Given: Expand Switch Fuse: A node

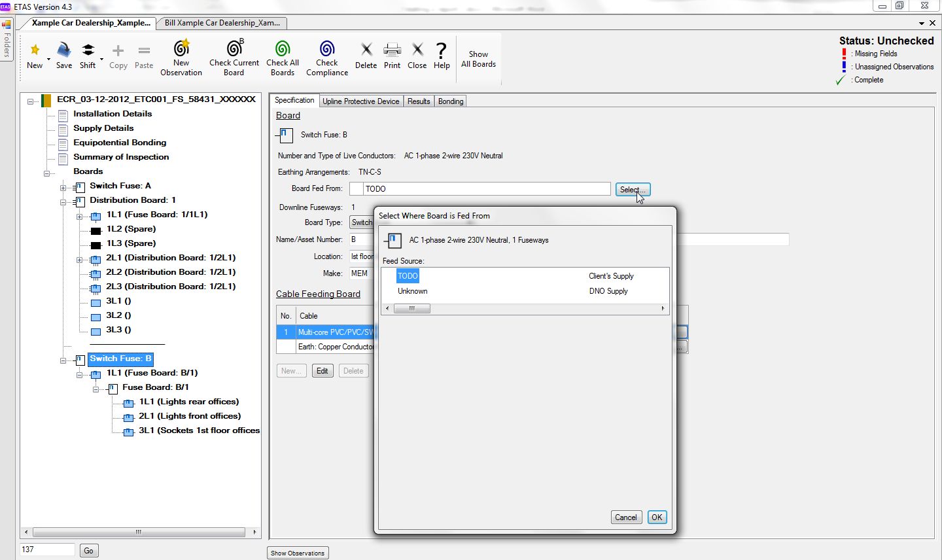Looking at the screenshot, I should 63,188.
